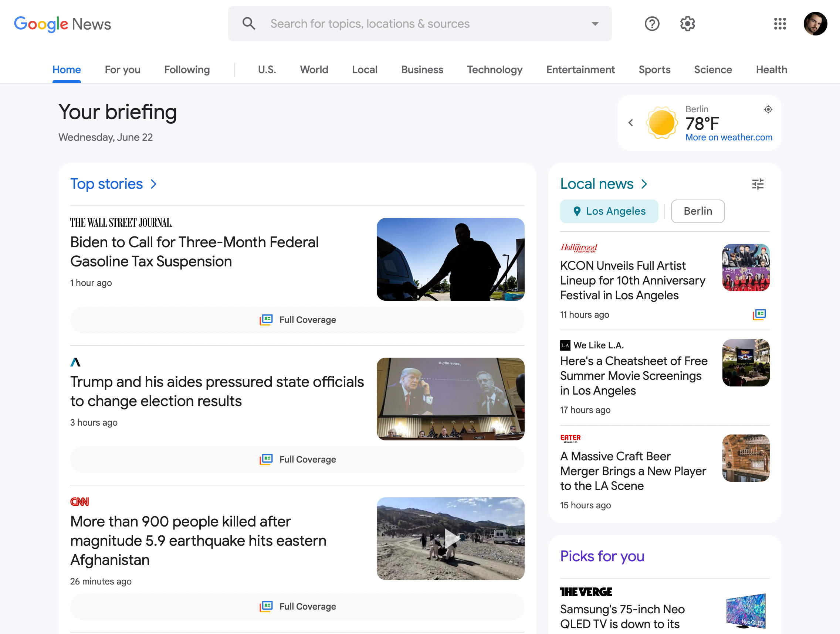840x634 pixels.
Task: Open the Health tab
Action: [771, 69]
